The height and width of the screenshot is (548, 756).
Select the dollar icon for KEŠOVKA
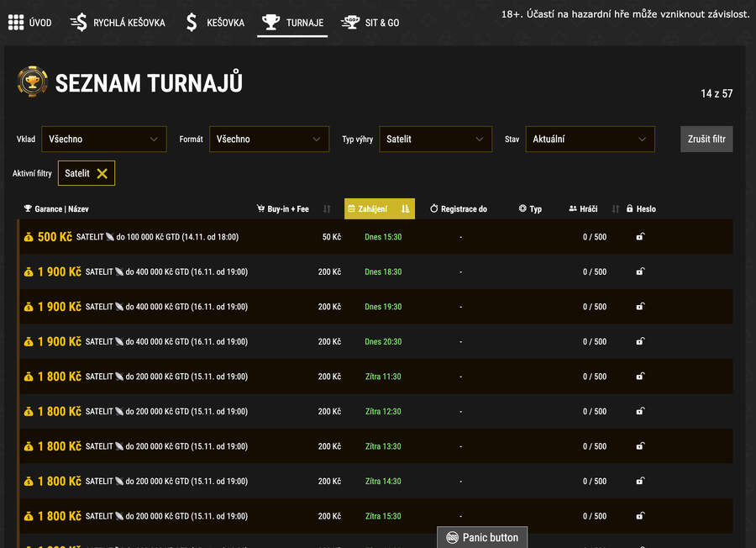point(191,23)
